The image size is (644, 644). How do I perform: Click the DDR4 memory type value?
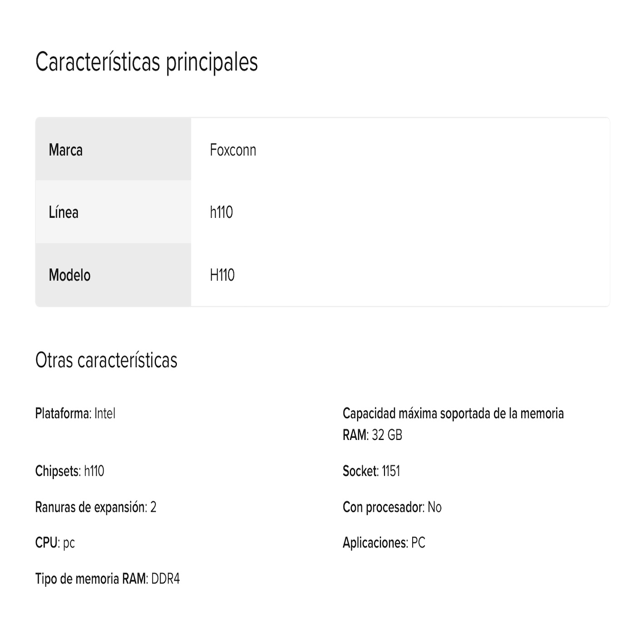(165, 579)
